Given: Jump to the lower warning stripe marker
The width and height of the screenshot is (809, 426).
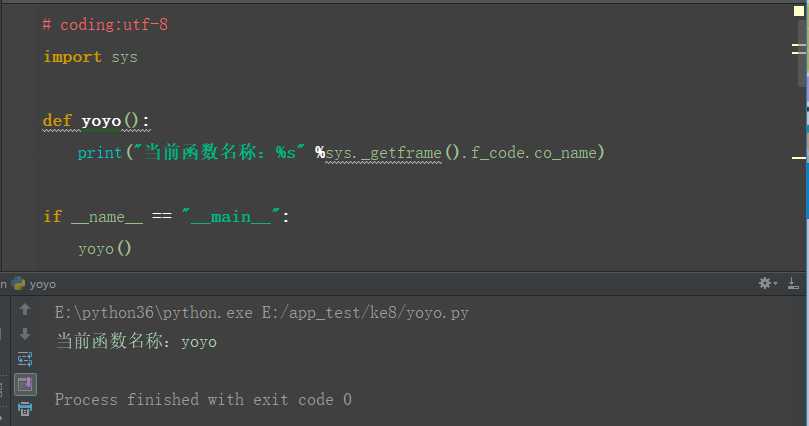Looking at the screenshot, I should pyautogui.click(x=800, y=157).
